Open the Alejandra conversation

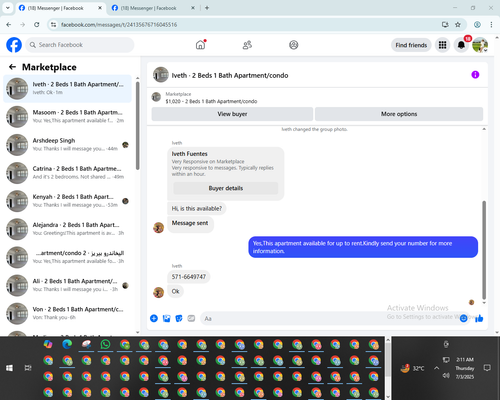pos(67,229)
